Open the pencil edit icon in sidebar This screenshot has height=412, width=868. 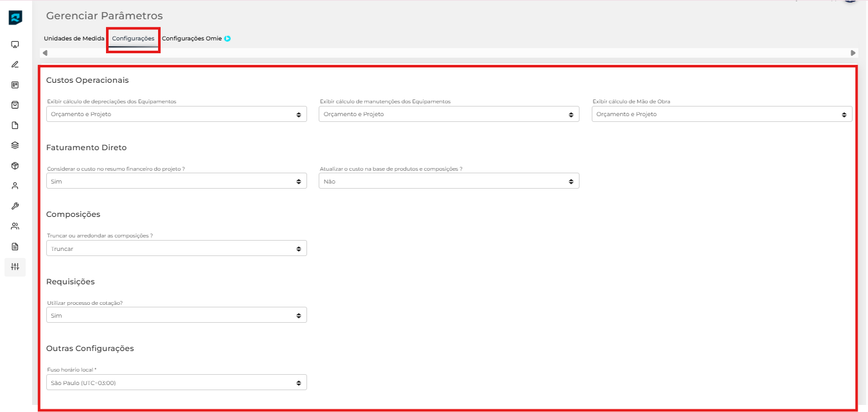pos(15,65)
